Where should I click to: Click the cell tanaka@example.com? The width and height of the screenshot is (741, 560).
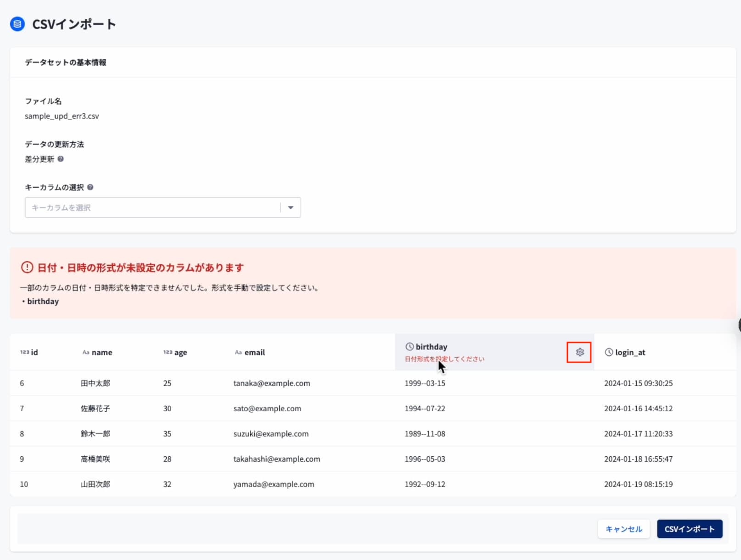point(272,383)
